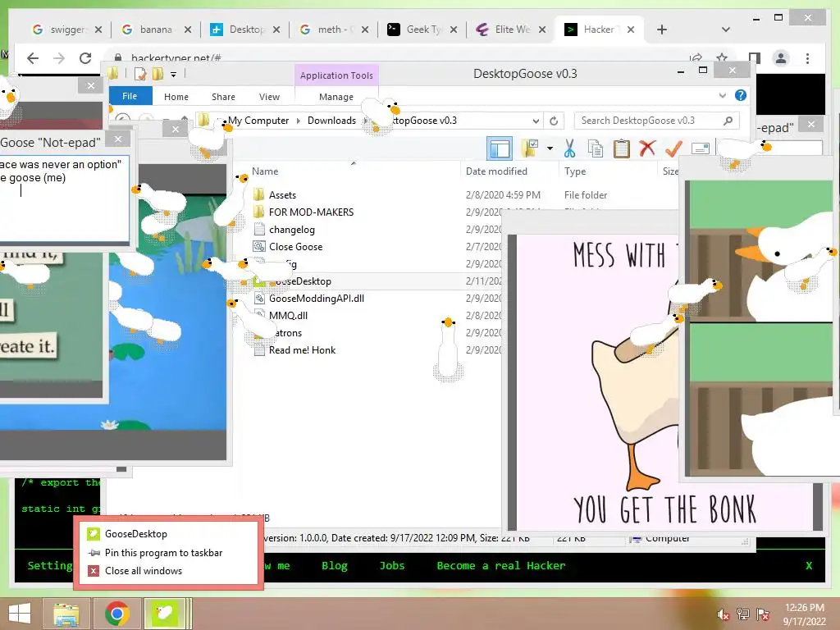Screen dimensions: 840x630
Task: Select the Assets folder
Action: (x=282, y=195)
